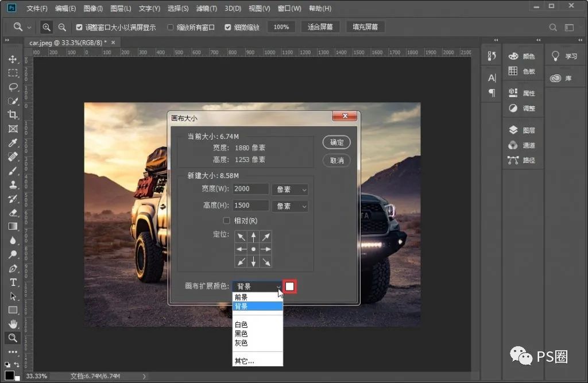Viewport: 588px width, 383px height.
Task: Set anchor to top-center arrow
Action: pos(253,237)
